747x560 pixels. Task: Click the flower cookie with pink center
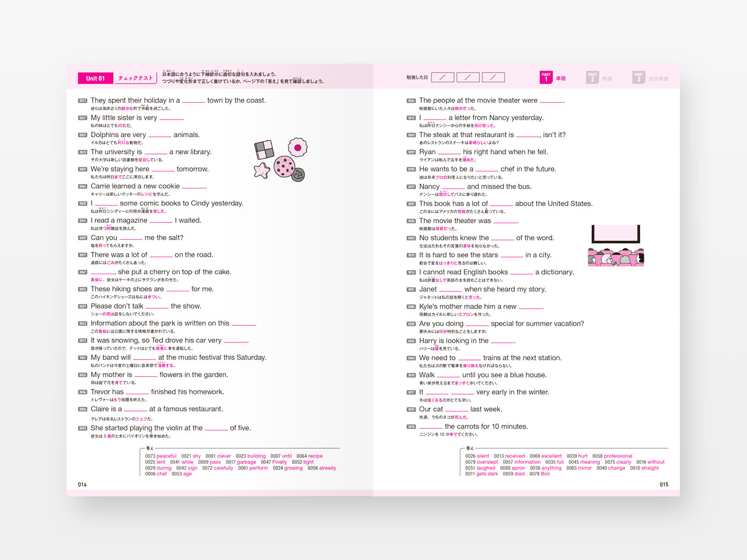[x=298, y=148]
